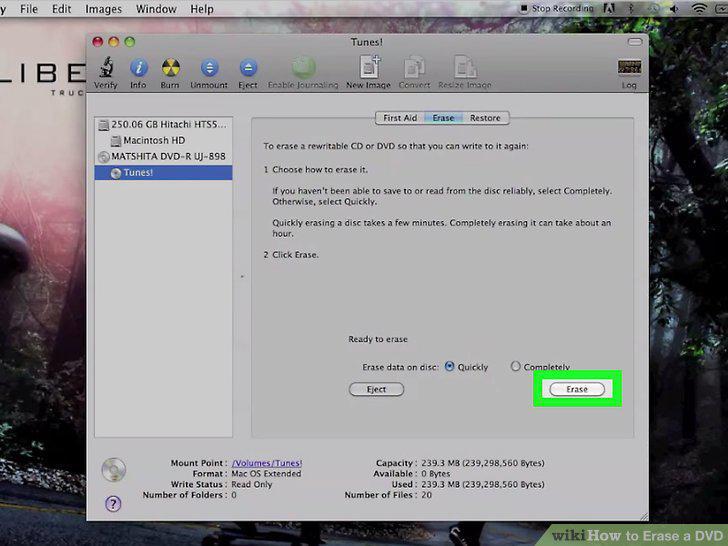Click the Adobe icon in menu bar
The image size is (728, 546).
click(x=609, y=8)
